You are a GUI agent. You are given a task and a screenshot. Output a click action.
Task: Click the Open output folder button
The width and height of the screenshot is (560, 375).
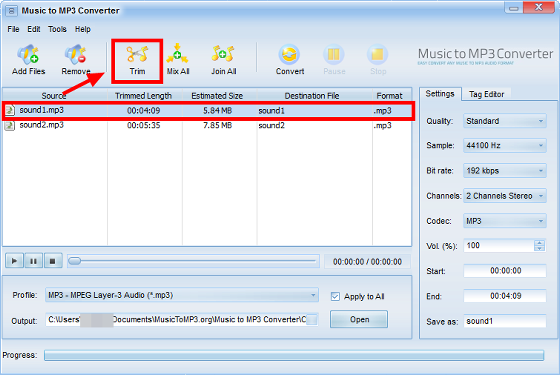[359, 319]
